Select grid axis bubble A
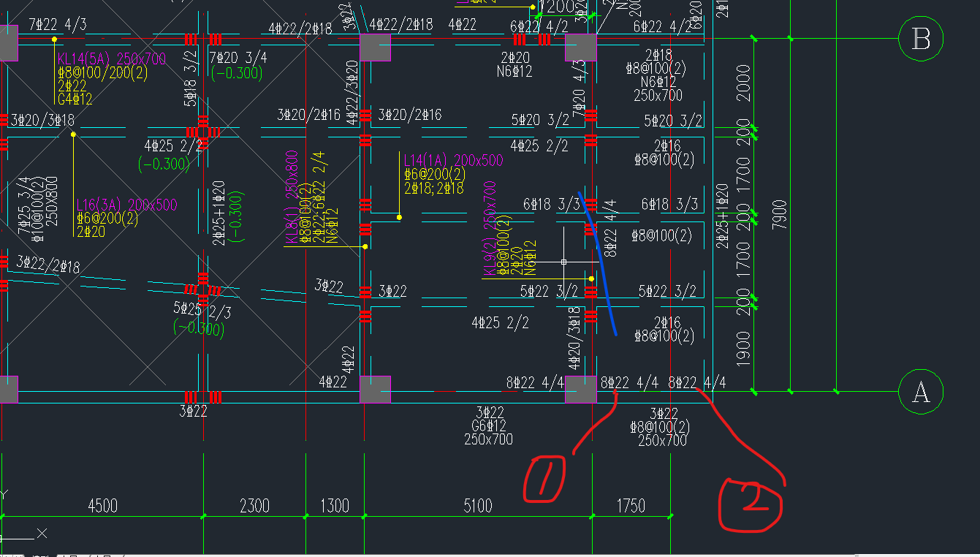980x557 pixels. [921, 393]
